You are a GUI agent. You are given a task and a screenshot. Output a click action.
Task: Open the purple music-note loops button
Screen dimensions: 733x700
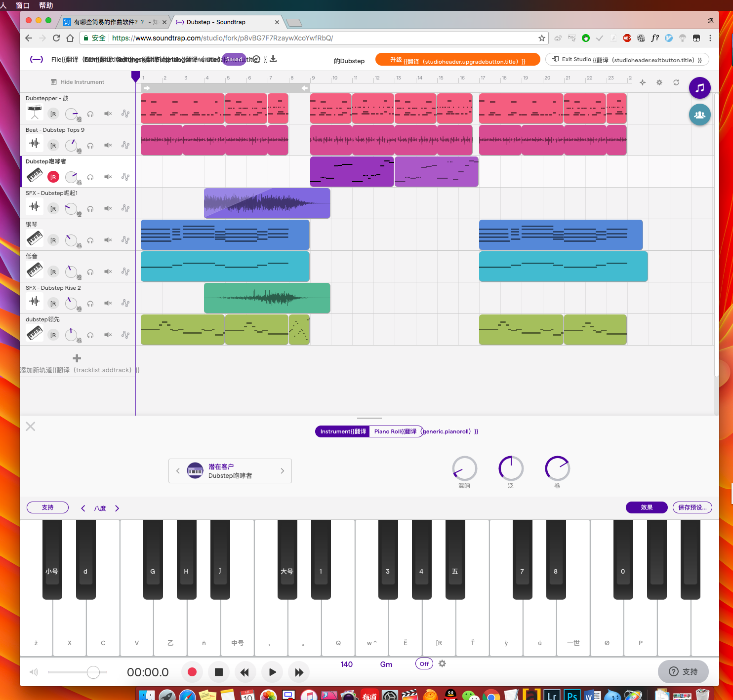[700, 88]
